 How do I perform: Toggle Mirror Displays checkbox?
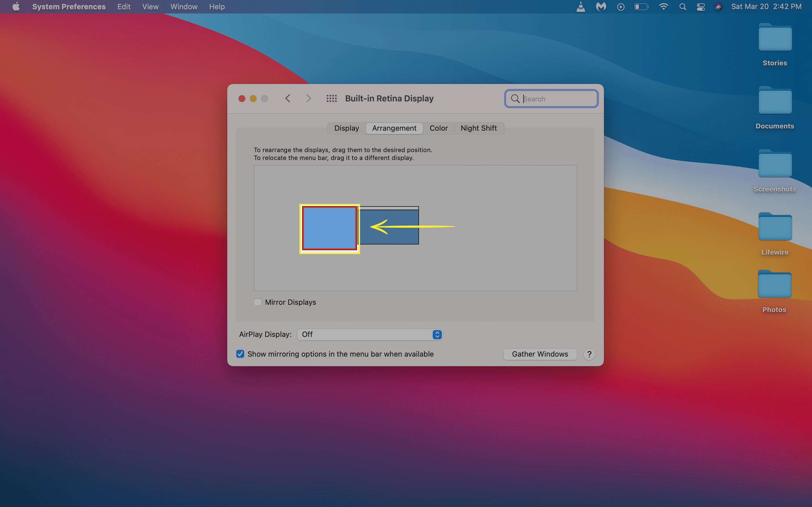[257, 301]
